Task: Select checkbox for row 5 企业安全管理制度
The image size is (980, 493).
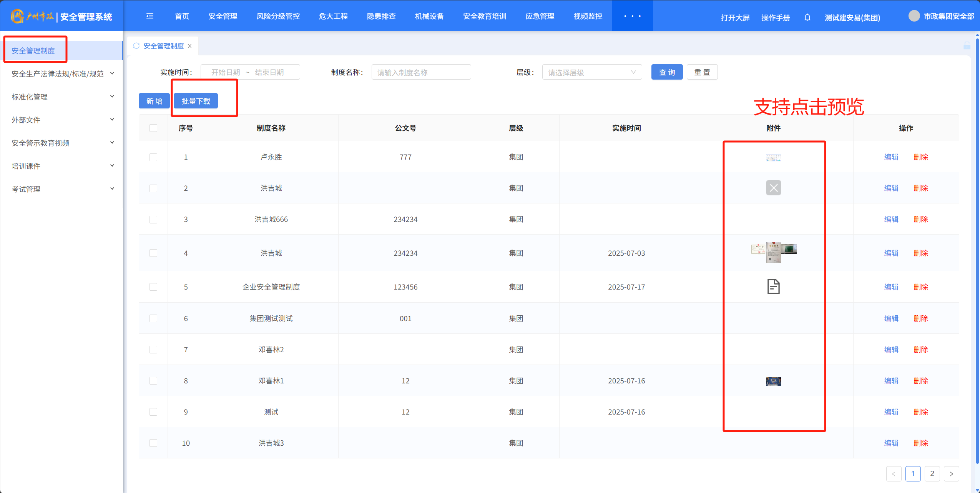Action: point(153,287)
